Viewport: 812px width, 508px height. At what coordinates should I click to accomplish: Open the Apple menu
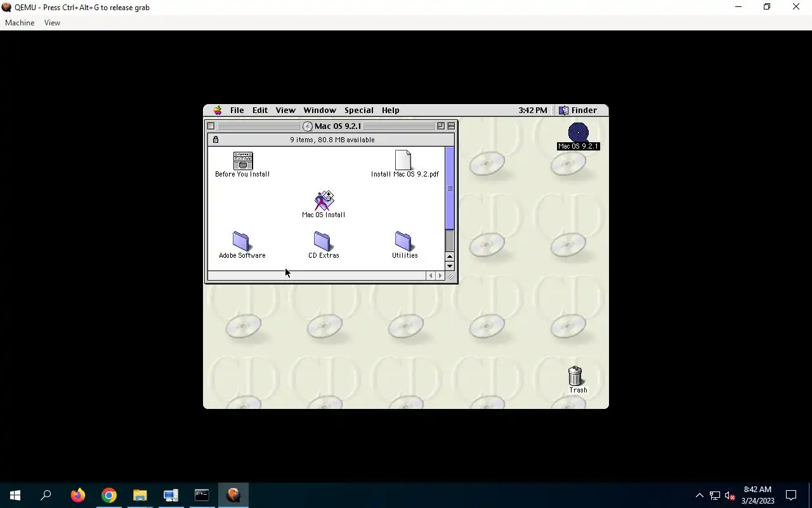(x=218, y=110)
